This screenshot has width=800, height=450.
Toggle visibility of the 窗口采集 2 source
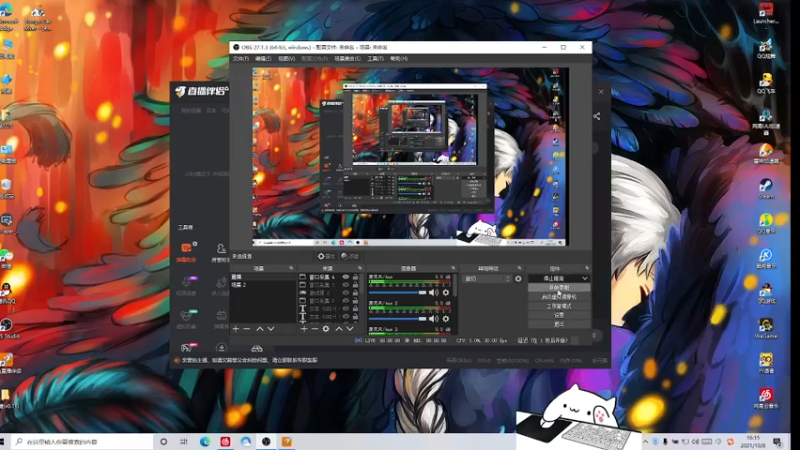346,301
